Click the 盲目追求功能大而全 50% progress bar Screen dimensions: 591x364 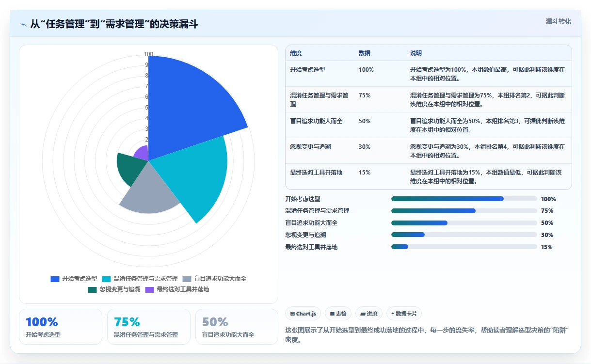[464, 223]
